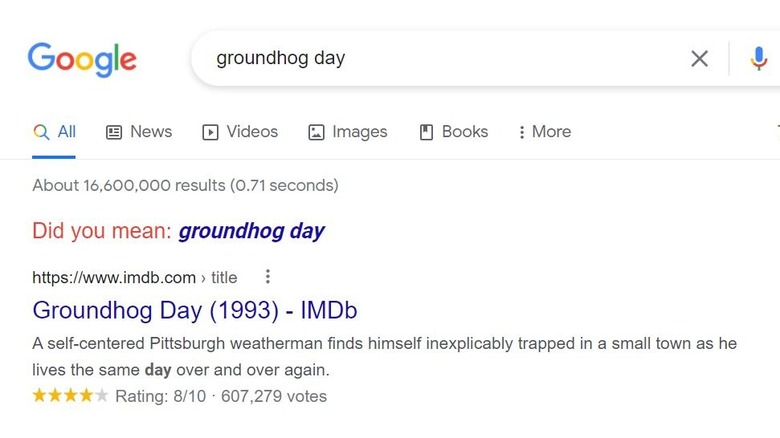
Task: Click the Google logo
Action: click(x=82, y=59)
